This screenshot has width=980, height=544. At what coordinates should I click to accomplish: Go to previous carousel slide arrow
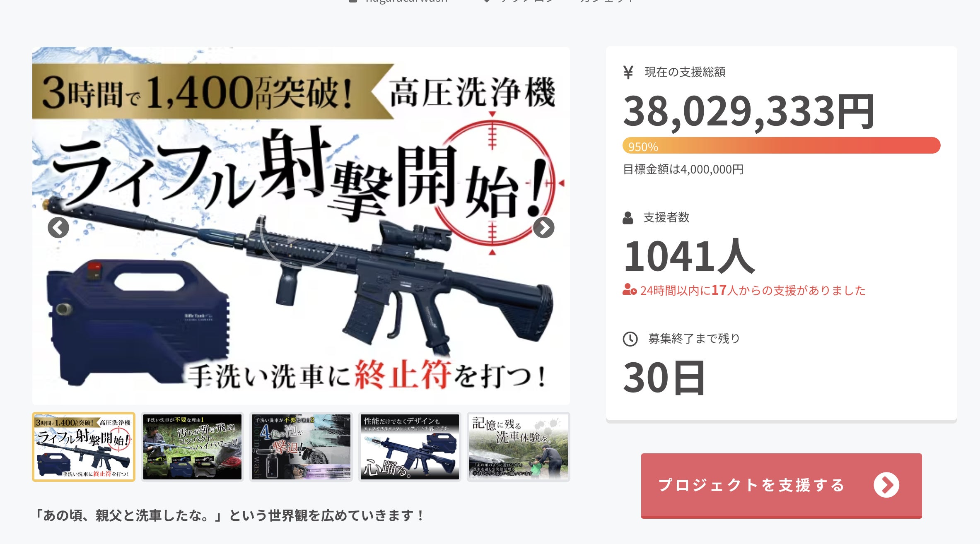58,227
